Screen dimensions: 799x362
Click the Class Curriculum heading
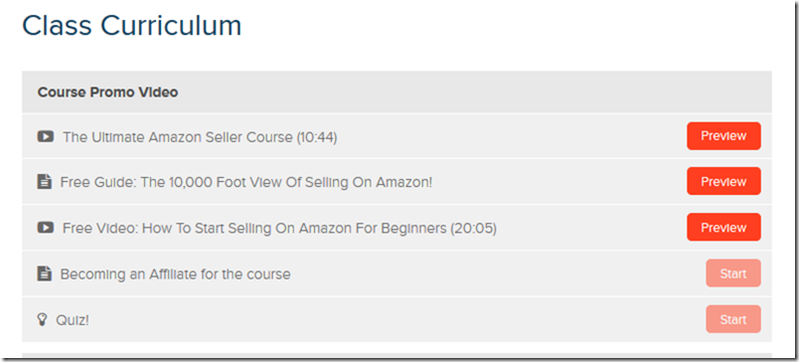pyautogui.click(x=132, y=25)
